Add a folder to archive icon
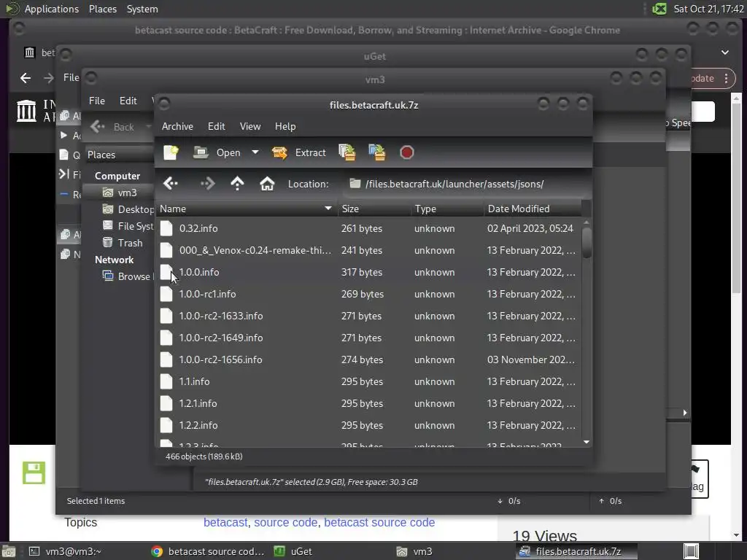Screen dimensions: 747x560 click(x=377, y=152)
